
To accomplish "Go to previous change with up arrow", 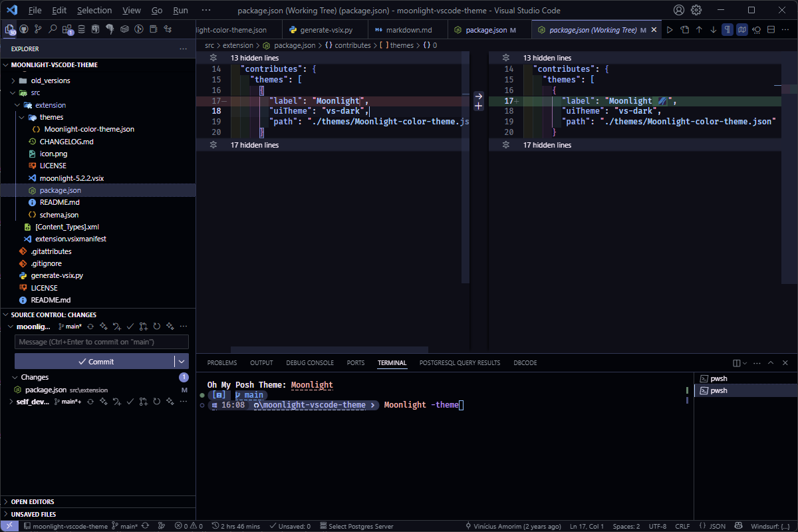I will (x=699, y=30).
